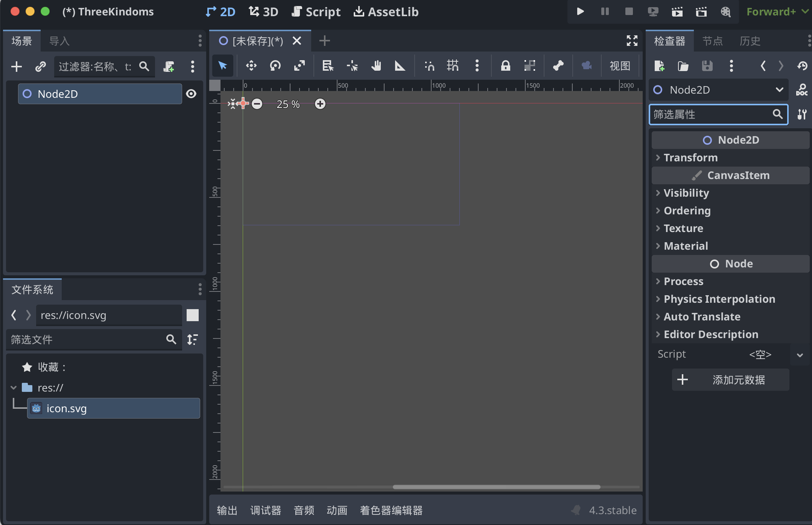Toggle Movie Maker mode
The height and width of the screenshot is (525, 812).
pyautogui.click(x=725, y=12)
